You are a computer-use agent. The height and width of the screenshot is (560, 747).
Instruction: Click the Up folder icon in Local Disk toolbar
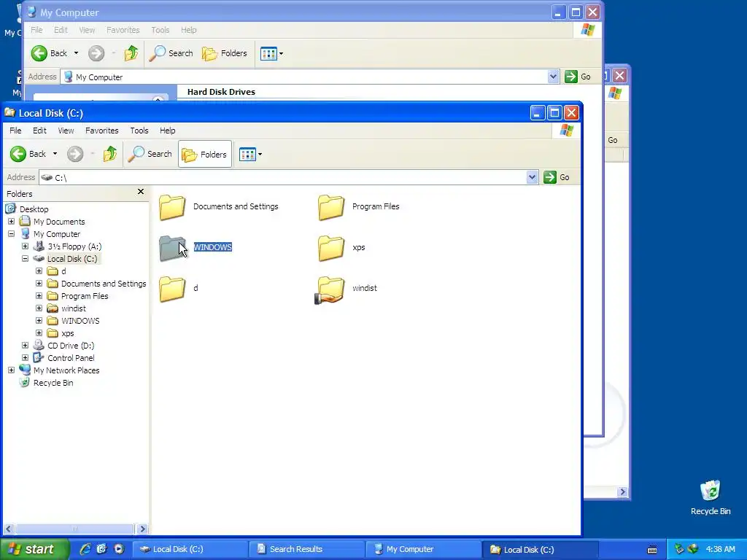pyautogui.click(x=110, y=154)
